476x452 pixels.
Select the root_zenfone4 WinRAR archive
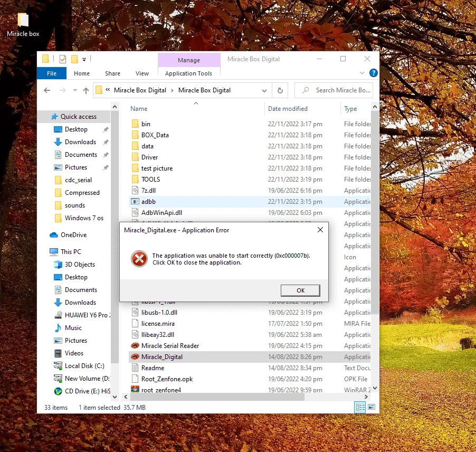(161, 390)
